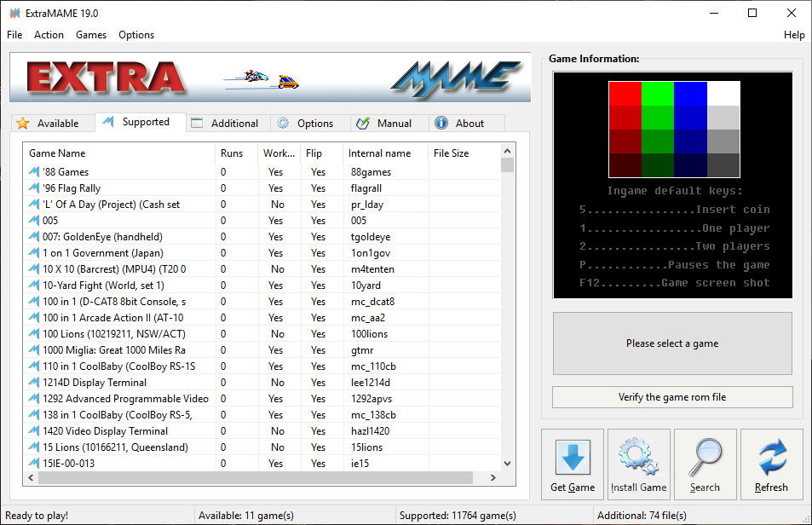Click the Install Game gears icon
Viewport: 812px width, 525px height.
(638, 457)
